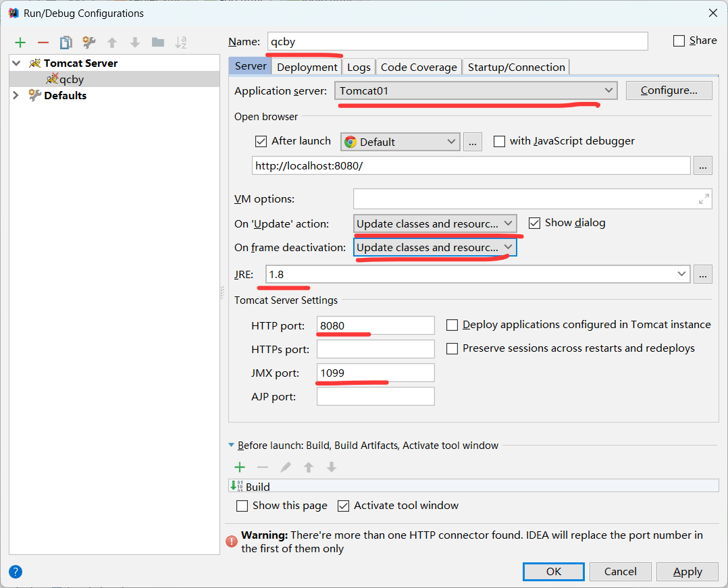Open On 'Update' action dropdown
This screenshot has width=728, height=588.
[x=435, y=223]
